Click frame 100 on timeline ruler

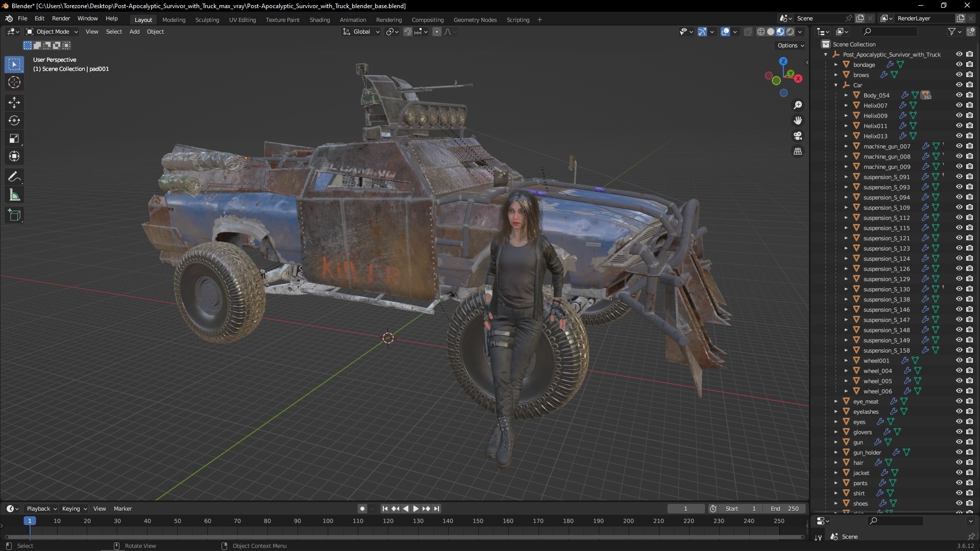click(x=328, y=521)
